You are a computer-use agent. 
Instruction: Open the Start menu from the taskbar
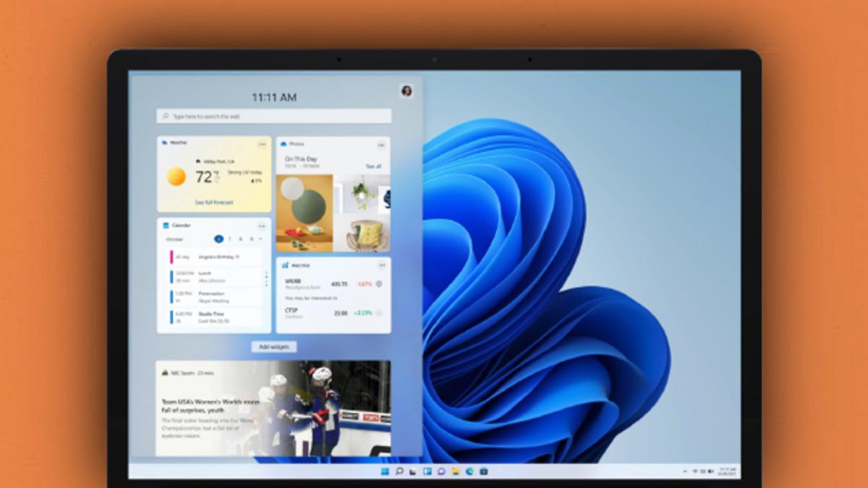tap(384, 471)
